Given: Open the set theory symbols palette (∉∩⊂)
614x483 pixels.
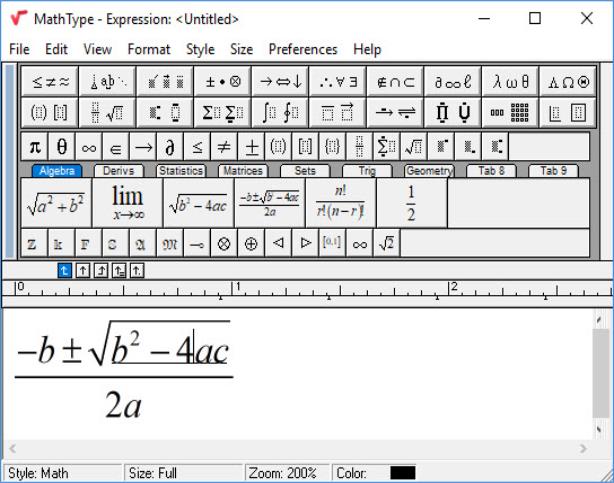Looking at the screenshot, I should point(395,81).
